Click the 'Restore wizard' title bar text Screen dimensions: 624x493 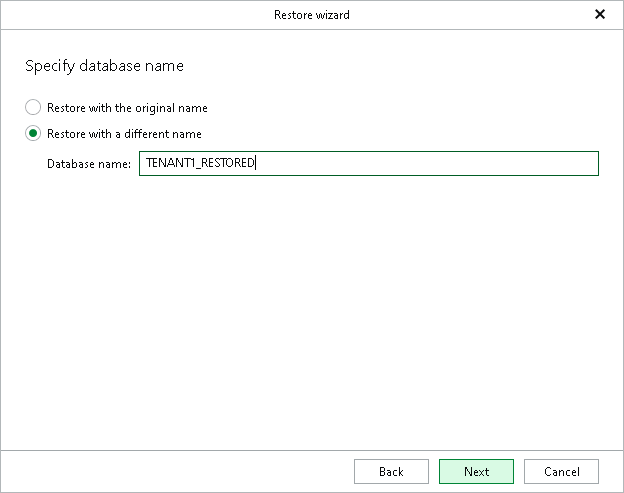311,15
